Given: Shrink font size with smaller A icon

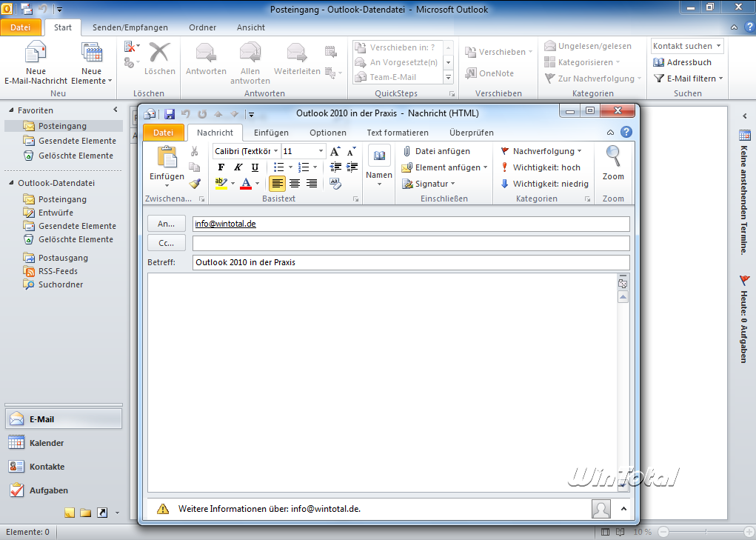Looking at the screenshot, I should click(x=352, y=151).
